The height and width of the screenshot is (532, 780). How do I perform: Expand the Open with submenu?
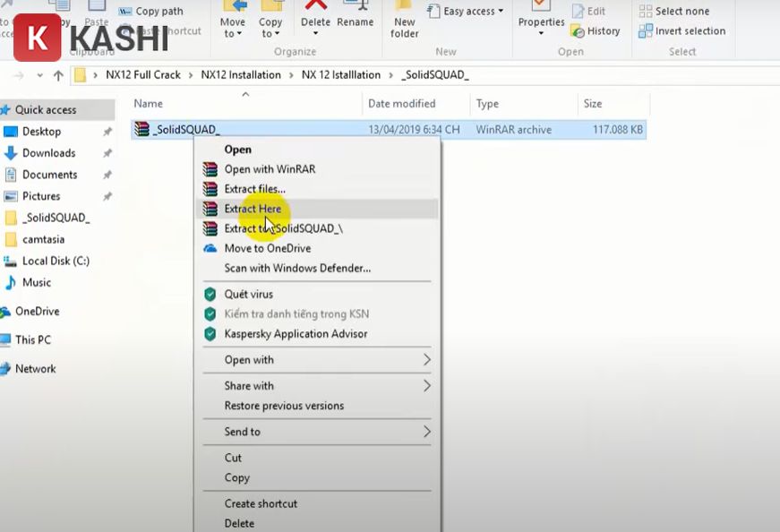click(426, 360)
